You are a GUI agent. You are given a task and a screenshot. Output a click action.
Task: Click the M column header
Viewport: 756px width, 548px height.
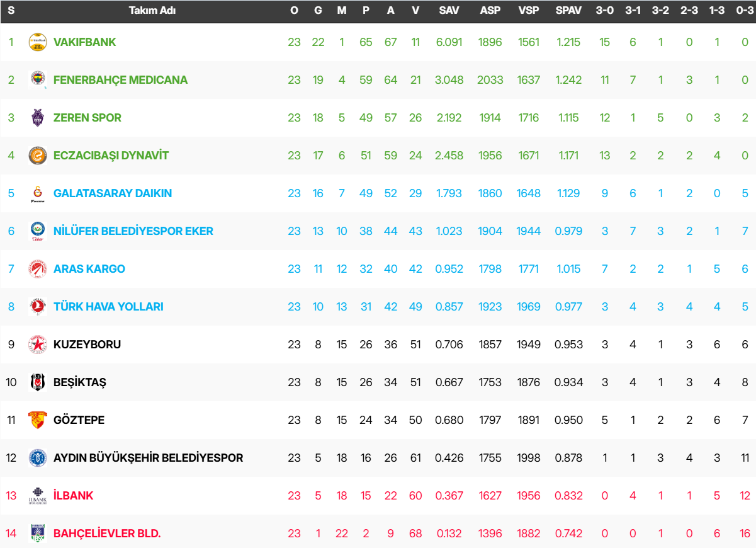342,11
